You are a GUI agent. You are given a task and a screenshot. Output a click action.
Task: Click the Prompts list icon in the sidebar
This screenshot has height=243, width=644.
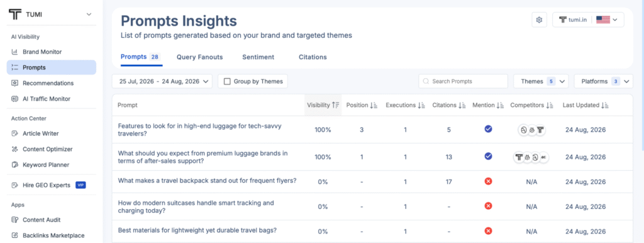click(14, 67)
